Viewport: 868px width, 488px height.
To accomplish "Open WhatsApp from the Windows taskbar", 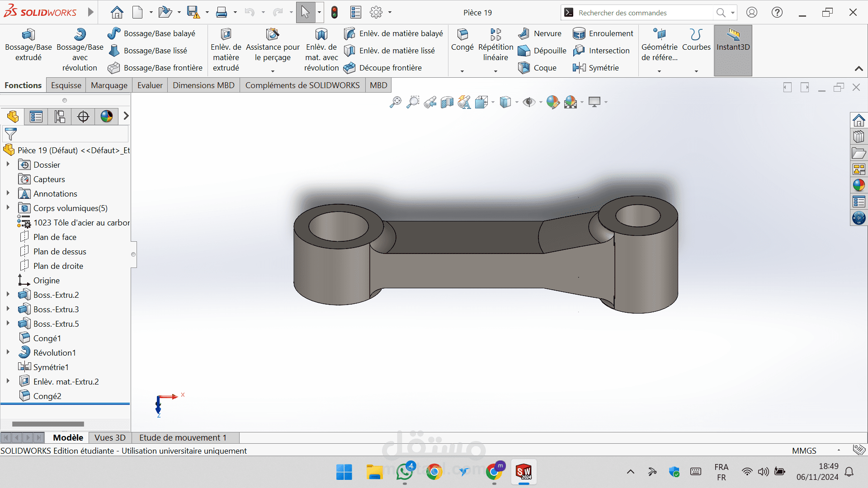I will click(x=405, y=472).
